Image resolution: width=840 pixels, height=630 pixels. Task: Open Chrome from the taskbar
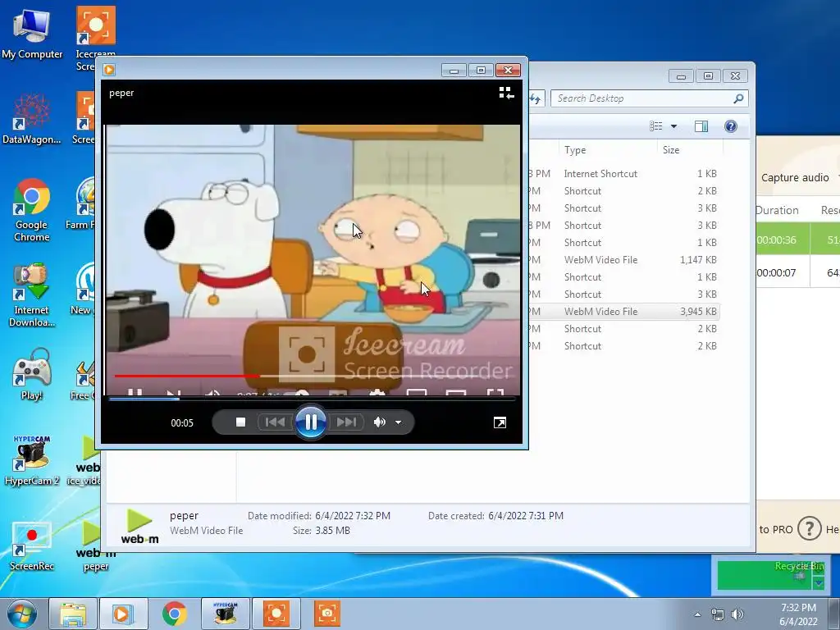[x=174, y=614]
